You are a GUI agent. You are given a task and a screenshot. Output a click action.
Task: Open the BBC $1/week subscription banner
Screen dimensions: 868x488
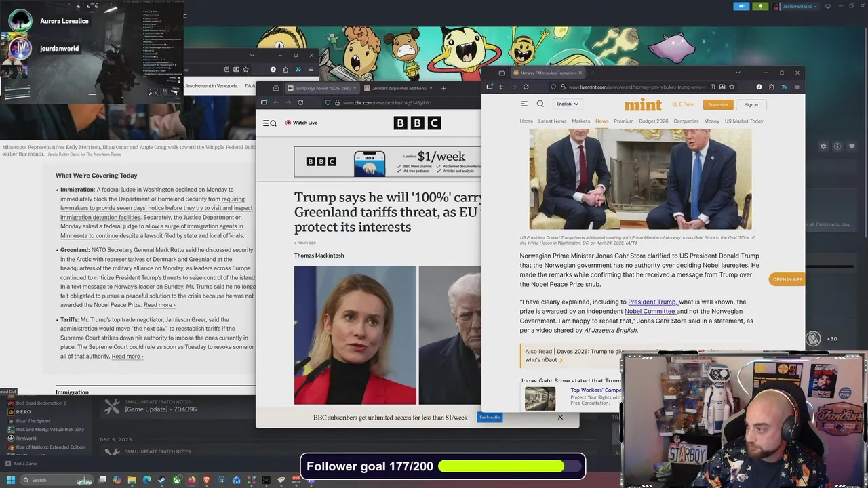(x=388, y=161)
